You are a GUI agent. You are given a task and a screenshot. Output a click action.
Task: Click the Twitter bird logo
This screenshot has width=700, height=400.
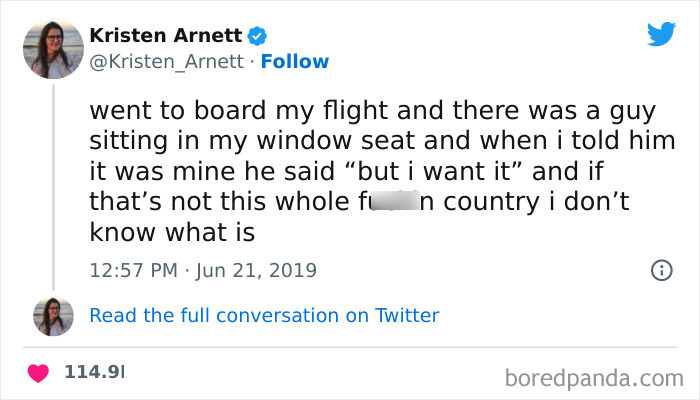click(661, 34)
